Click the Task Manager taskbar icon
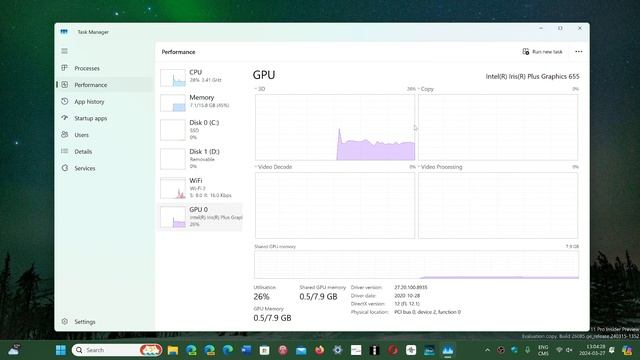The image size is (640, 360). pos(448,350)
